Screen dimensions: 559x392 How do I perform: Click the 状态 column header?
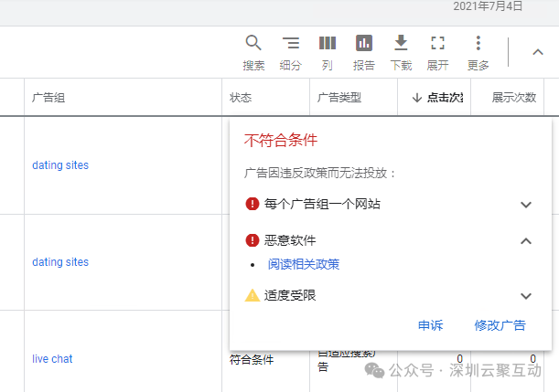241,98
